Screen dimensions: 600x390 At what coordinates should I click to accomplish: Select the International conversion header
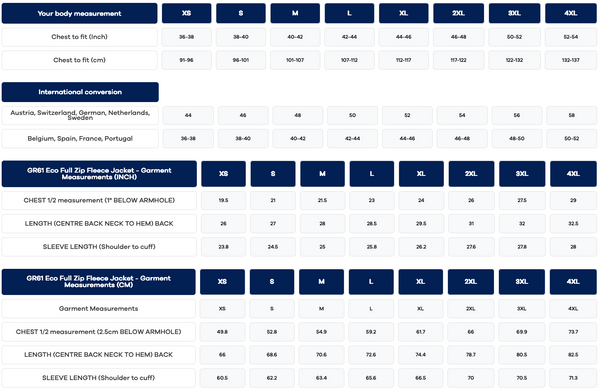pos(80,92)
